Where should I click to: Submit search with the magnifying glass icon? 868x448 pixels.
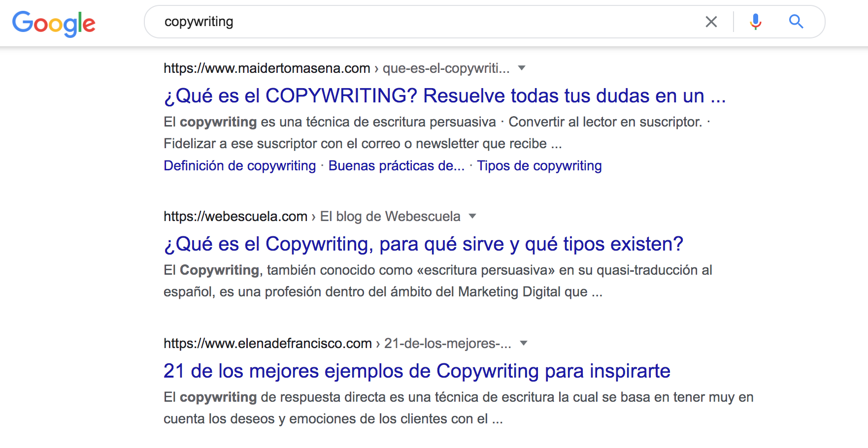tap(796, 22)
